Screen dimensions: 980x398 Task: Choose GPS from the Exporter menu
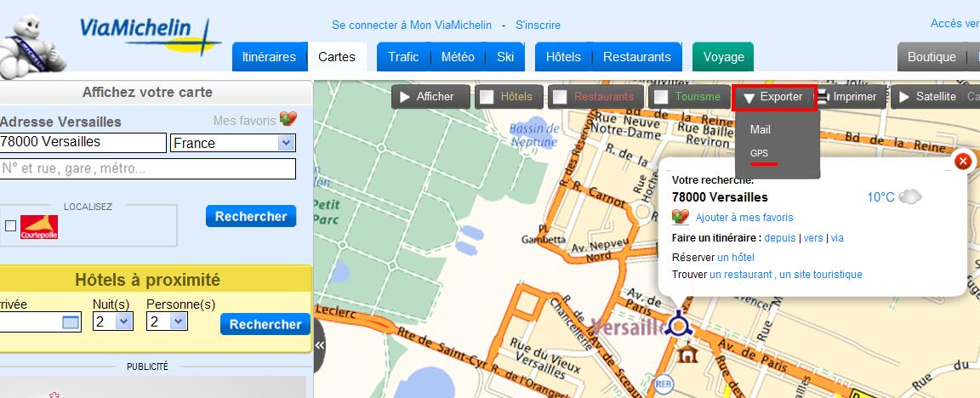(x=759, y=153)
